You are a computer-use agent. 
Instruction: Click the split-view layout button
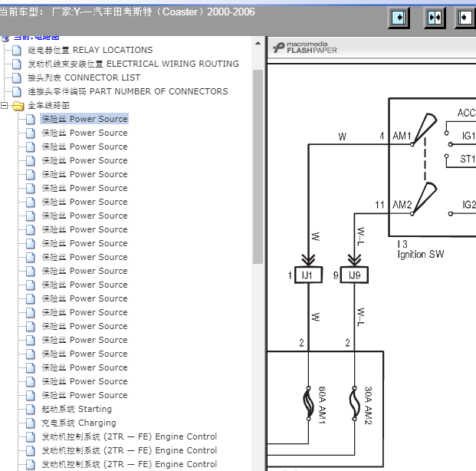435,18
